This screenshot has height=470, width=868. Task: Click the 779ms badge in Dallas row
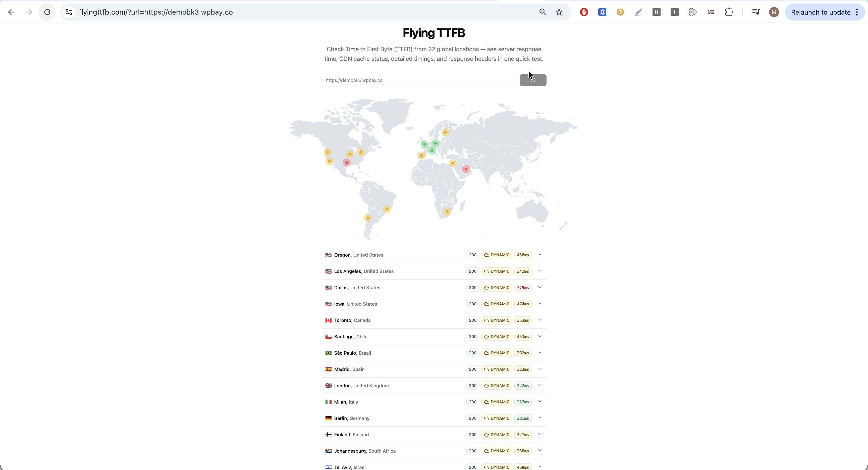click(523, 288)
